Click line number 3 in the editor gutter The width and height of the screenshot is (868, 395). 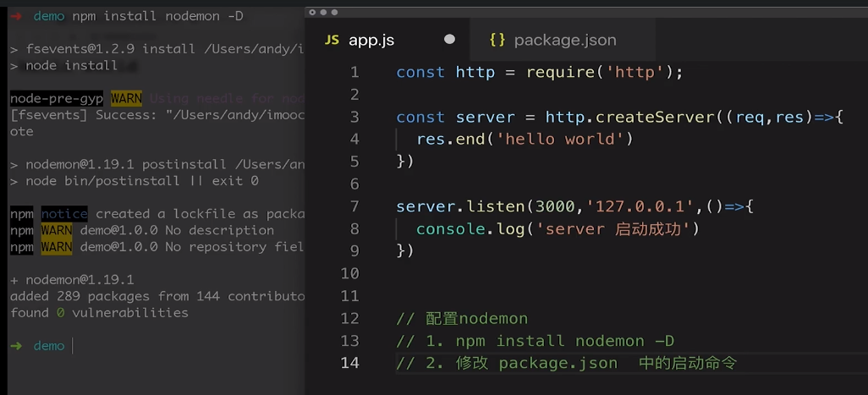click(354, 118)
